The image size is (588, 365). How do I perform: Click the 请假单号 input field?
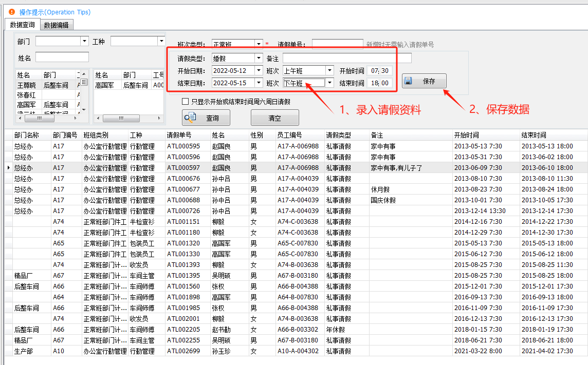coord(338,44)
